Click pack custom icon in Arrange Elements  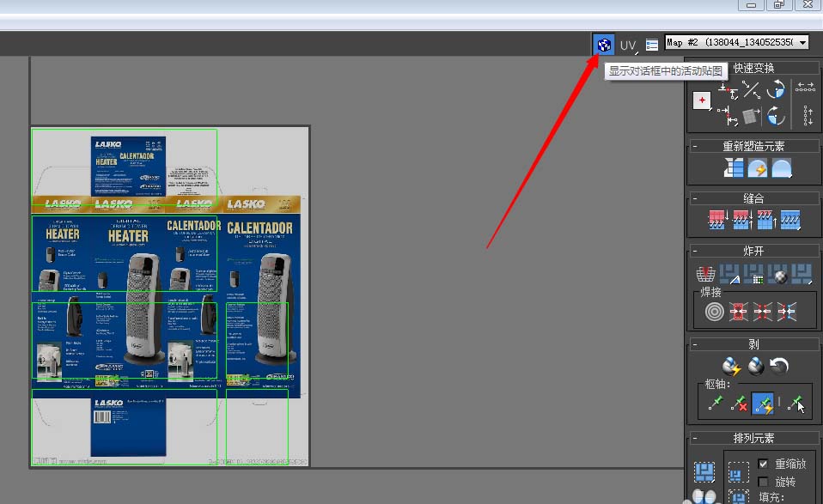(705, 472)
